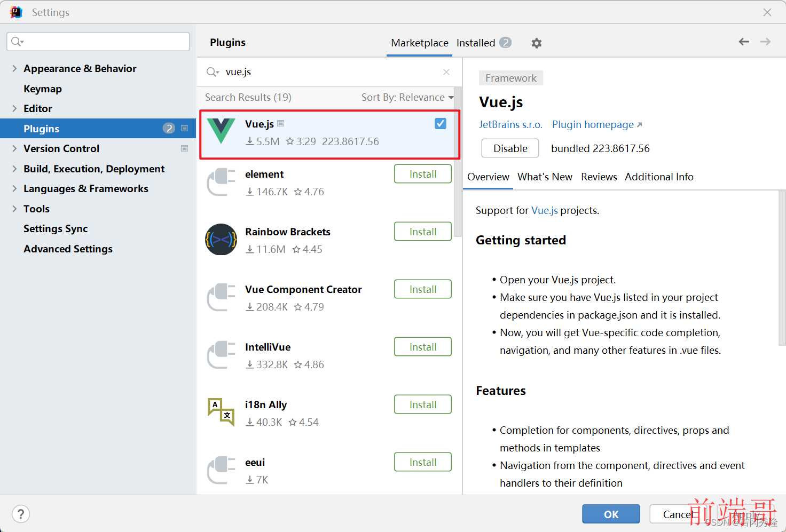The height and width of the screenshot is (532, 786).
Task: Install the i18n Ally plugin
Action: click(x=423, y=404)
